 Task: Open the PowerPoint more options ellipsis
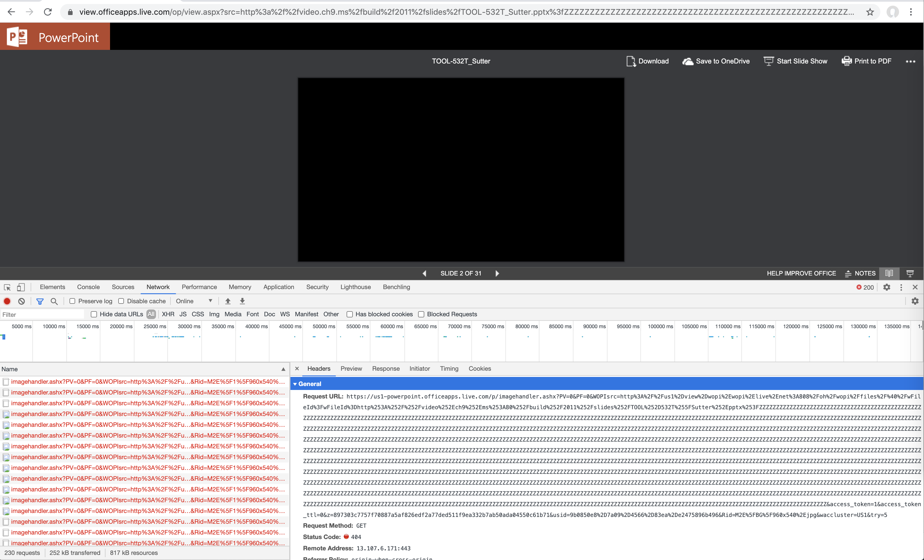pos(910,61)
